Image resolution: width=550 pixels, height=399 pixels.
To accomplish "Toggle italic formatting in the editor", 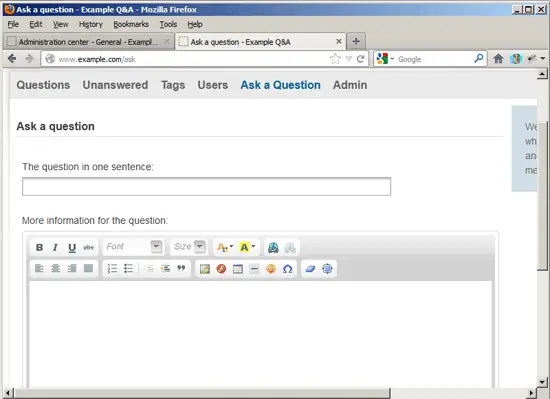I will [55, 248].
